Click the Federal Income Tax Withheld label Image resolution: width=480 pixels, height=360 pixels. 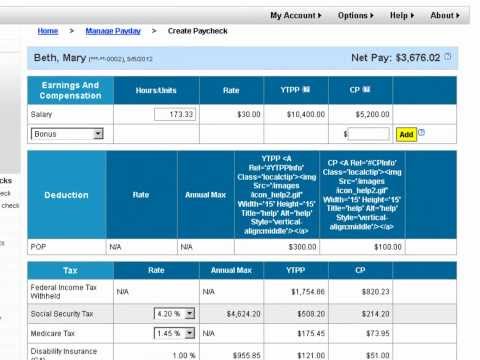pyautogui.click(x=63, y=291)
